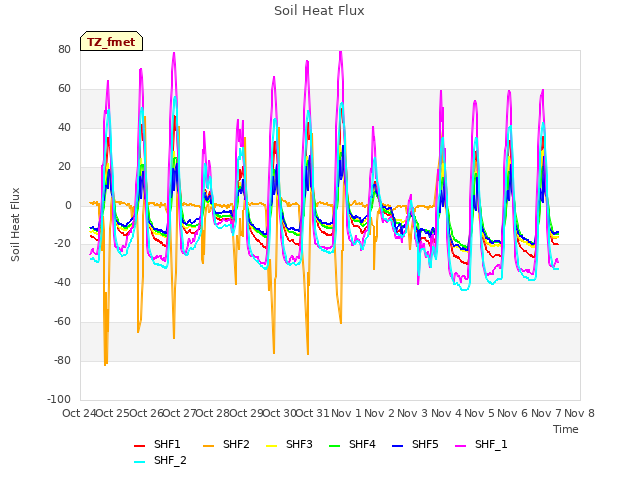Click the y-axis value 60
This screenshot has width=640, height=480.
tap(64, 89)
